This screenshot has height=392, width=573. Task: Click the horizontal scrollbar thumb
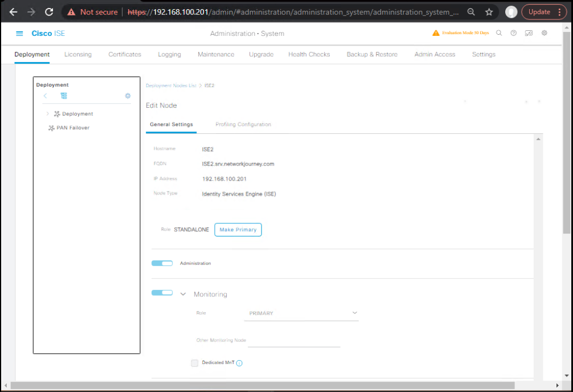263,385
